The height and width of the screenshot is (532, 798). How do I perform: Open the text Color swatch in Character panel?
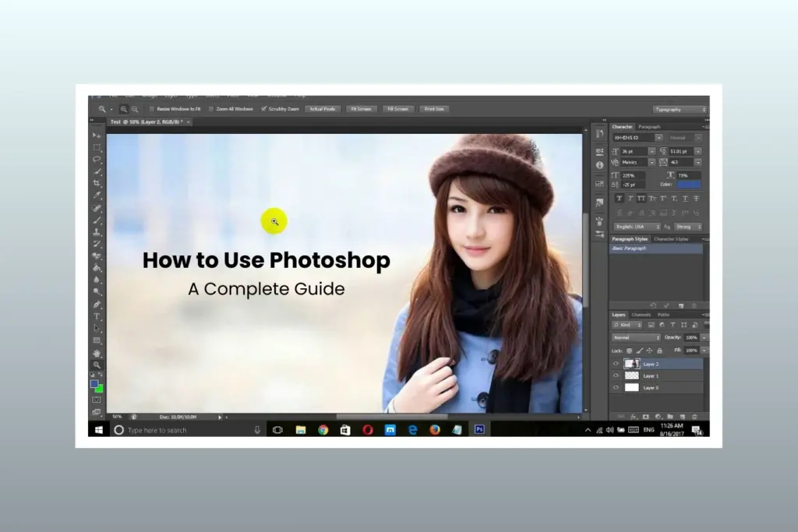(x=689, y=185)
